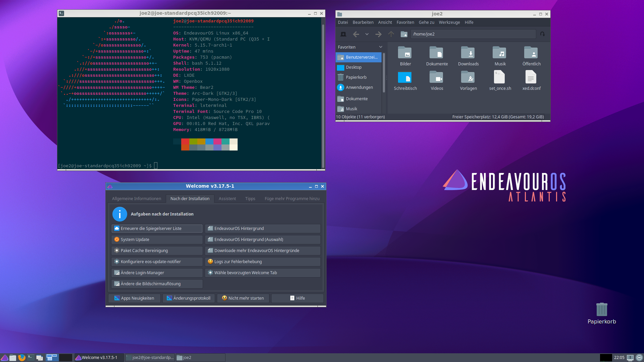This screenshot has height=362, width=644.
Task: Open new tab in file manager toolbar
Action: 343,34
